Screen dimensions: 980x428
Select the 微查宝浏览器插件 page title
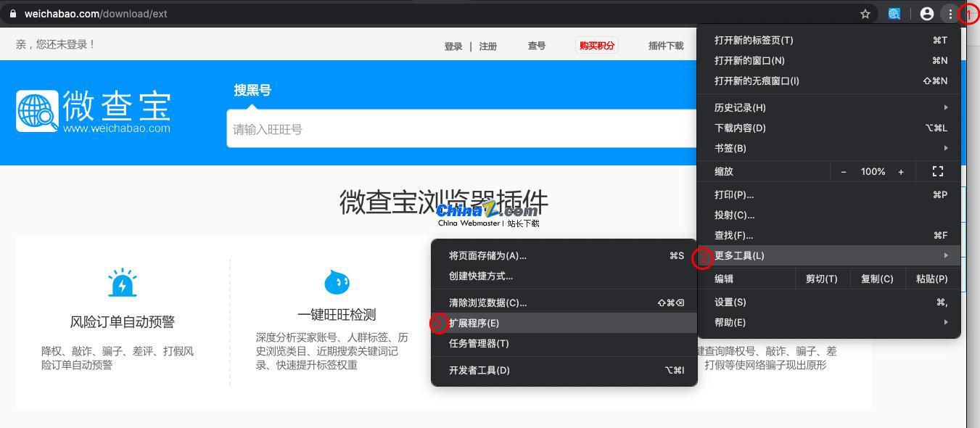coord(444,202)
